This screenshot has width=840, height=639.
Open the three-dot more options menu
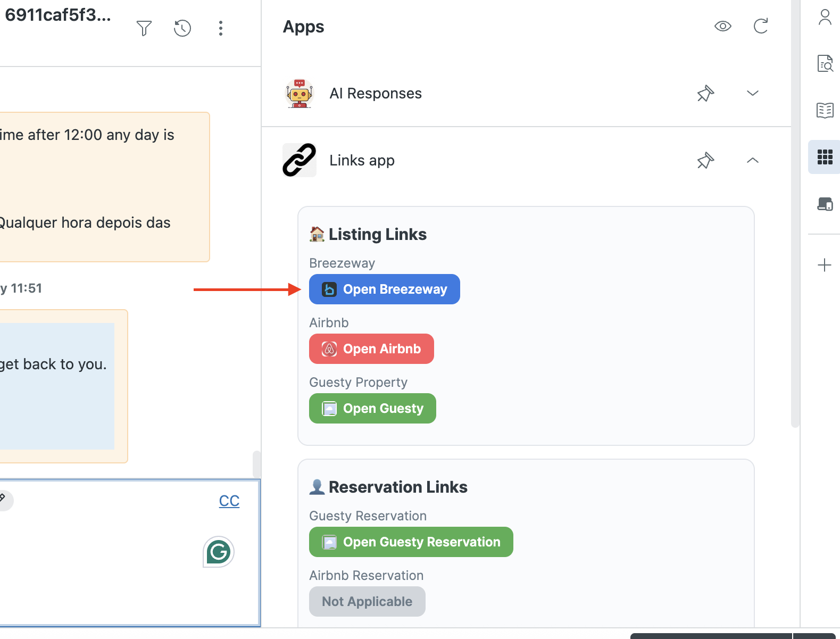(221, 28)
